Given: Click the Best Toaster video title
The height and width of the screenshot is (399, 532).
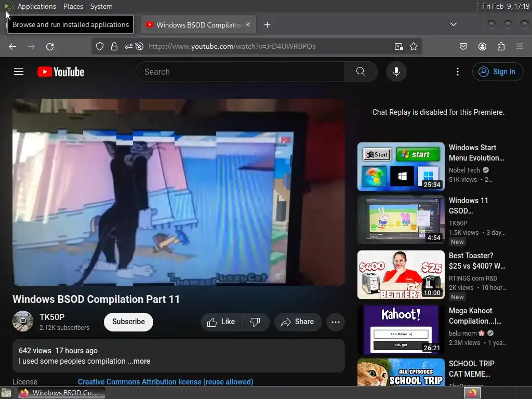Looking at the screenshot, I should coord(477,261).
